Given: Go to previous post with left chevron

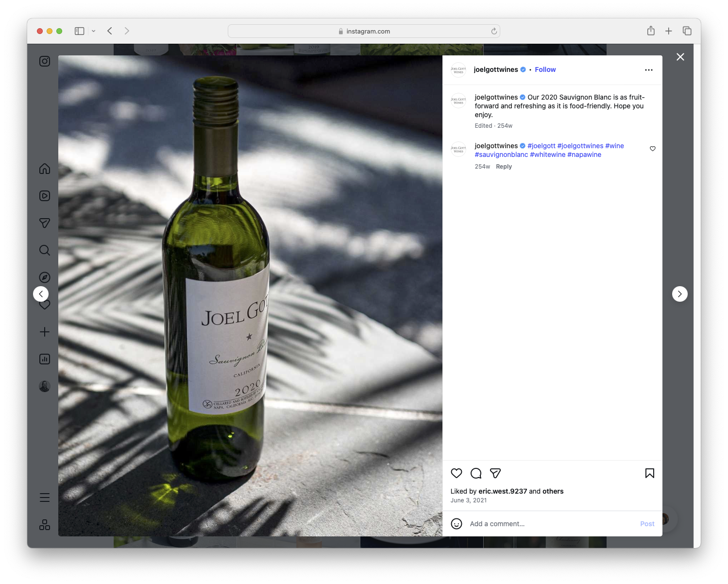Looking at the screenshot, I should 41,294.
